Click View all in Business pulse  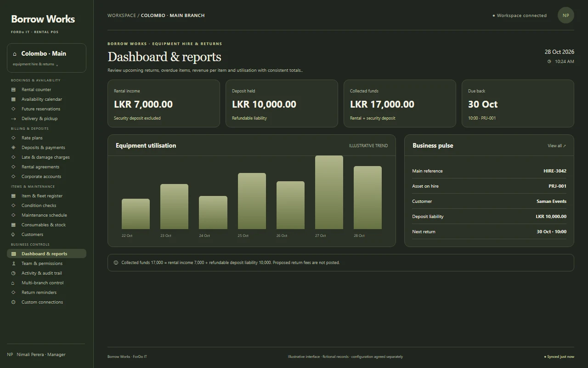[557, 146]
